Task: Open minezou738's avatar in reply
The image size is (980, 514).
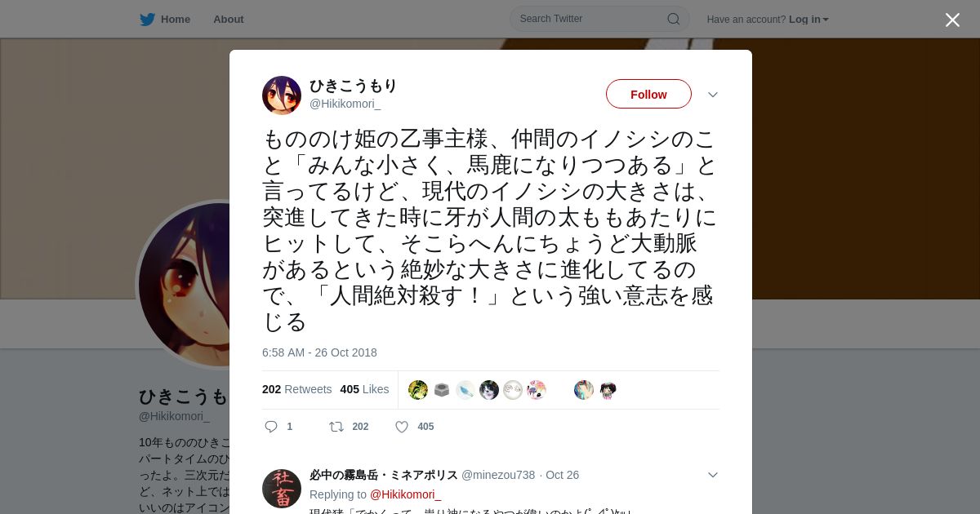Action: pyautogui.click(x=282, y=489)
